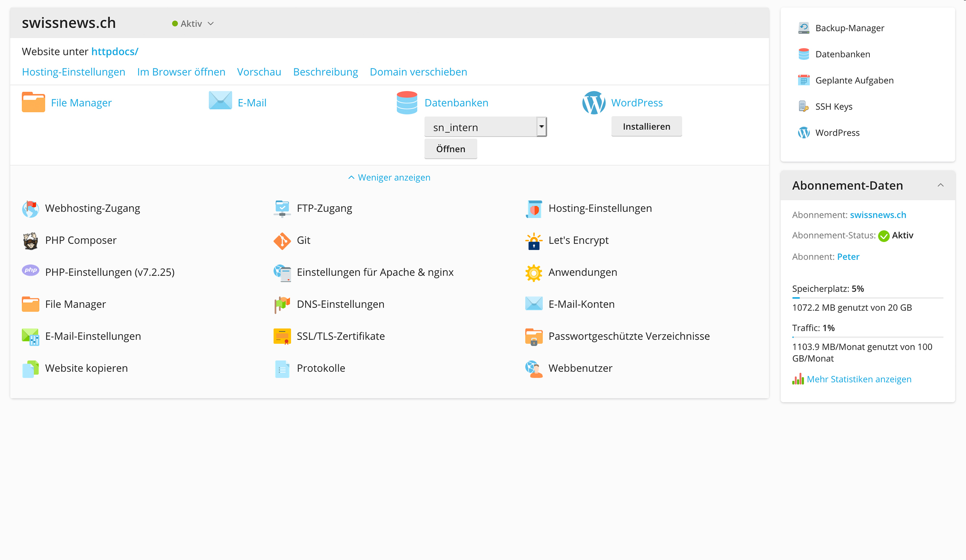Open the swissnews.ch Abonnement link
The width and height of the screenshot is (966, 560).
pos(878,215)
